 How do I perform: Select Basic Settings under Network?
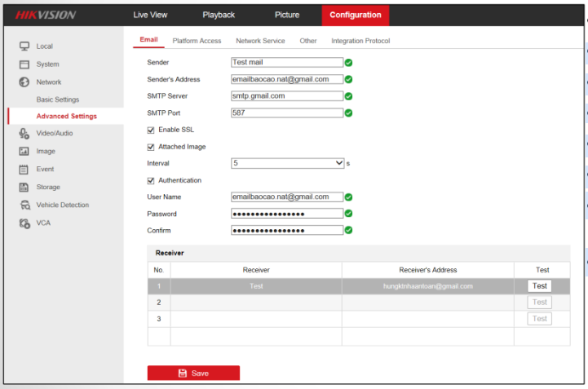(58, 99)
